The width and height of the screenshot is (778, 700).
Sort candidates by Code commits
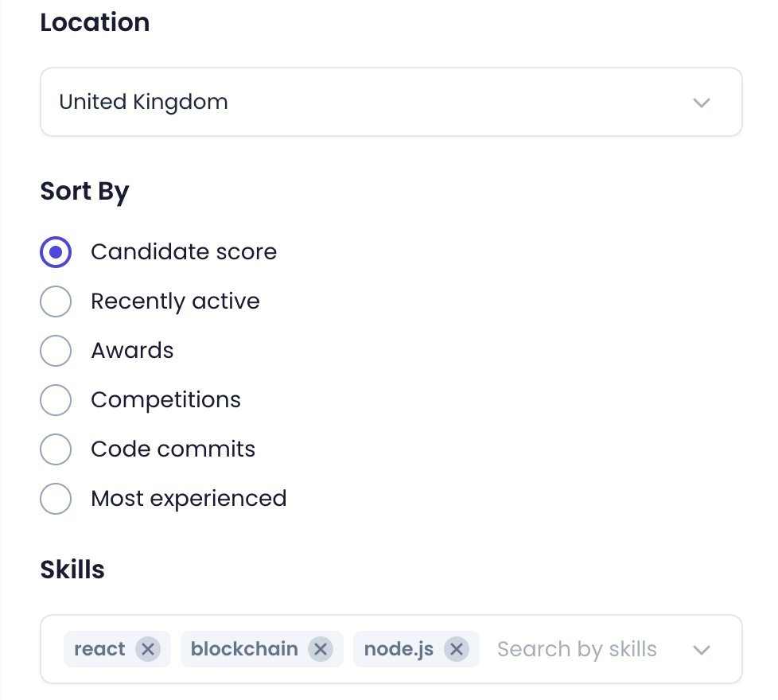point(56,449)
